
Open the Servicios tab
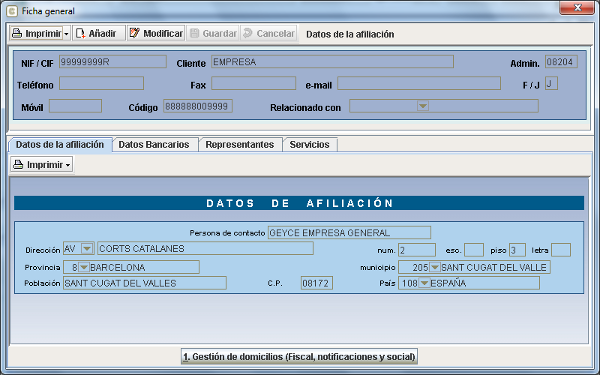point(310,145)
